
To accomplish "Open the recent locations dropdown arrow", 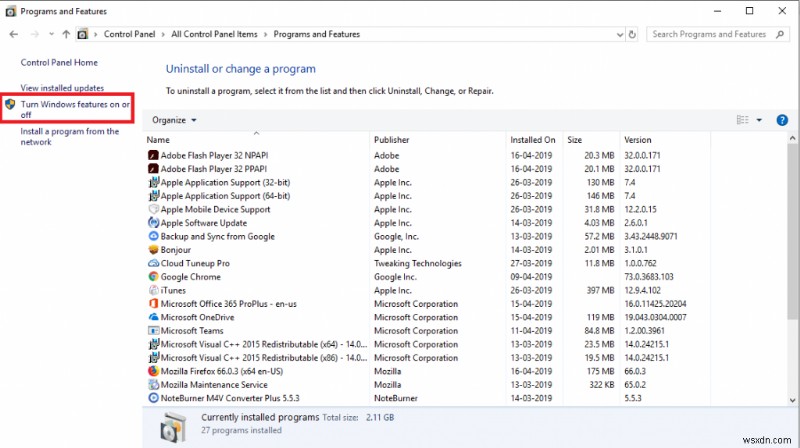I will click(x=51, y=34).
